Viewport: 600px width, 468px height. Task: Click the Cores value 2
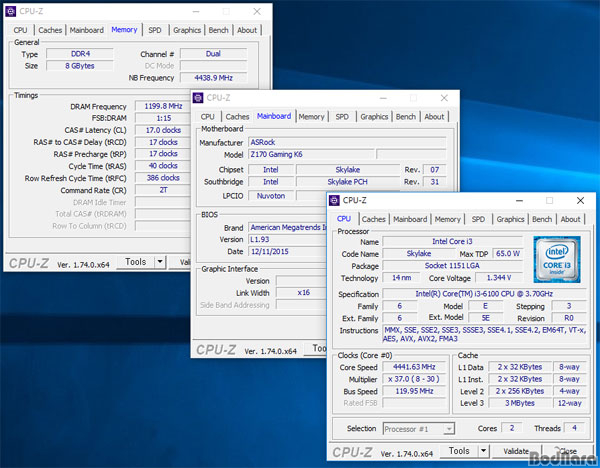[x=512, y=428]
